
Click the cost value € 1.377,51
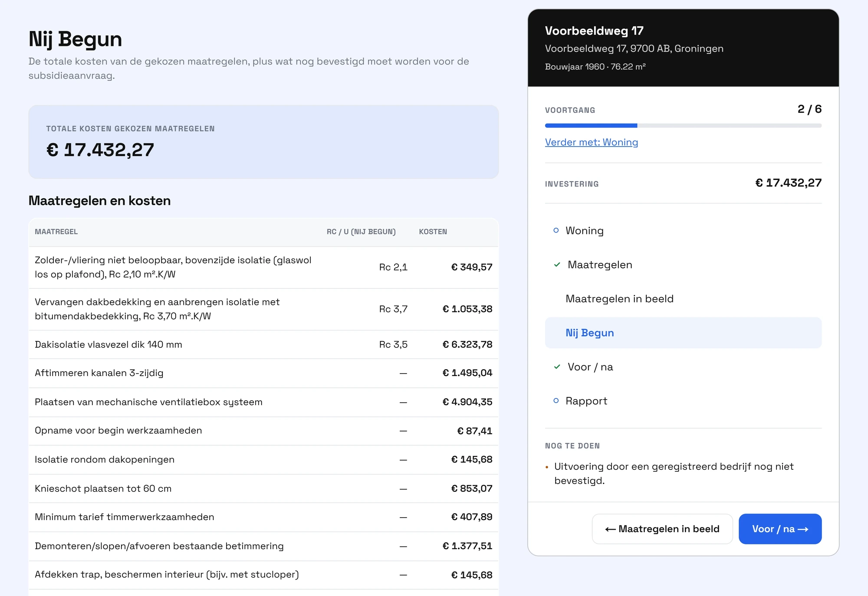click(467, 546)
